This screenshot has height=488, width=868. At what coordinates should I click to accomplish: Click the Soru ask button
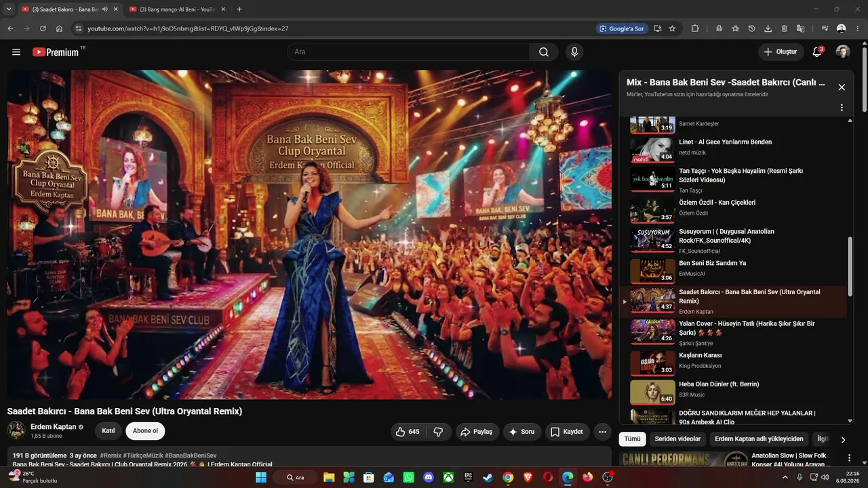pos(521,432)
